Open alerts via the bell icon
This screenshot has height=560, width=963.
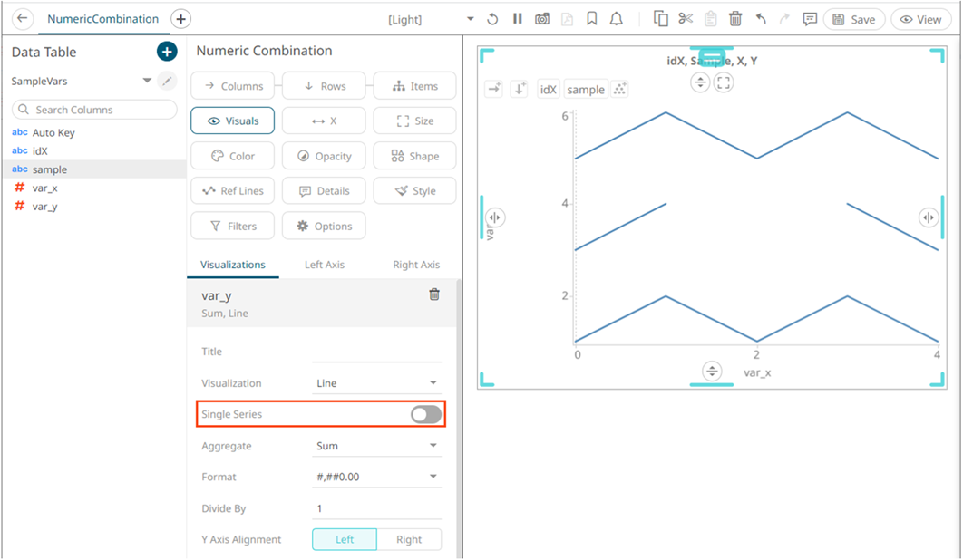tap(617, 19)
